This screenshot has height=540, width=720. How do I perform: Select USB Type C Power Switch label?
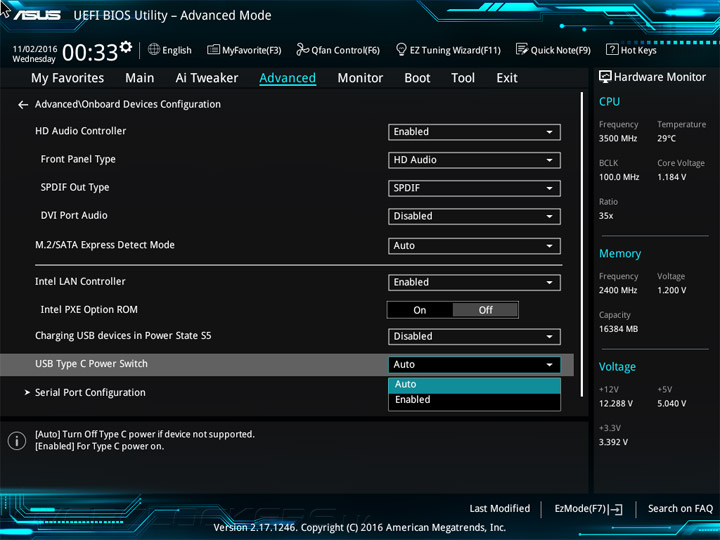91,364
